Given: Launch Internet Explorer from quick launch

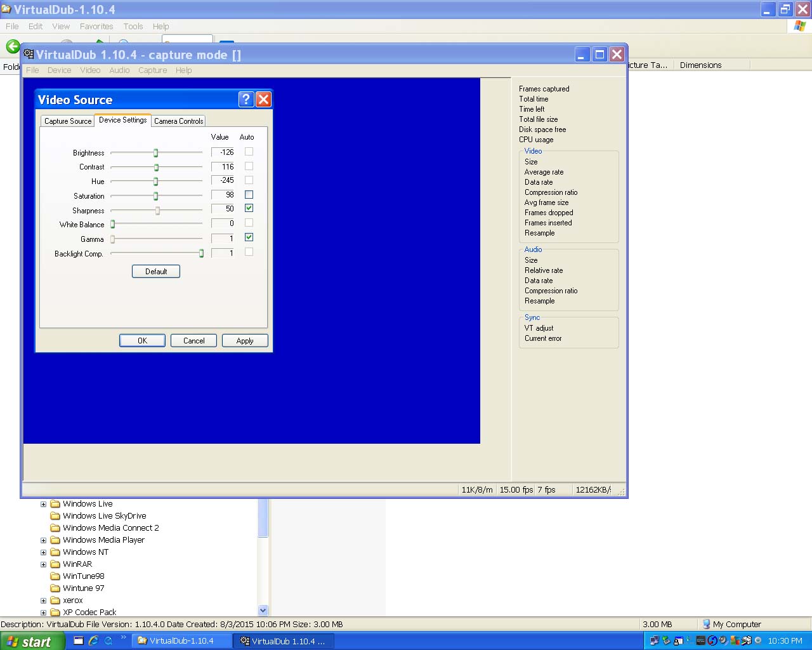Looking at the screenshot, I should click(93, 640).
